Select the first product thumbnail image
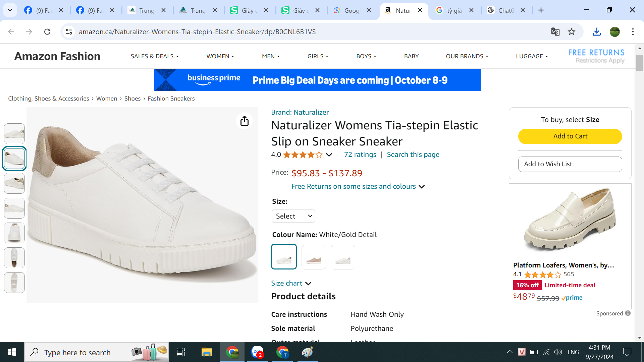Image resolution: width=644 pixels, height=362 pixels. click(x=14, y=134)
